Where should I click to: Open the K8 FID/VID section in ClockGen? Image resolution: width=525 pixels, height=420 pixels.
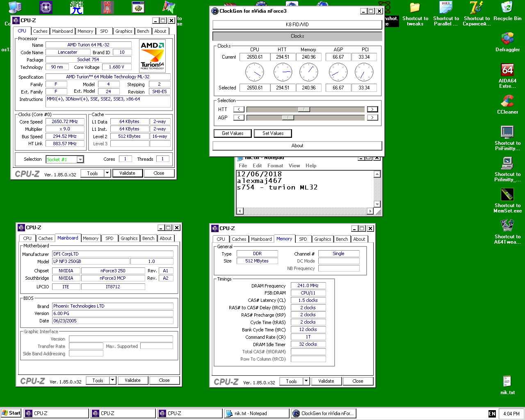click(297, 25)
